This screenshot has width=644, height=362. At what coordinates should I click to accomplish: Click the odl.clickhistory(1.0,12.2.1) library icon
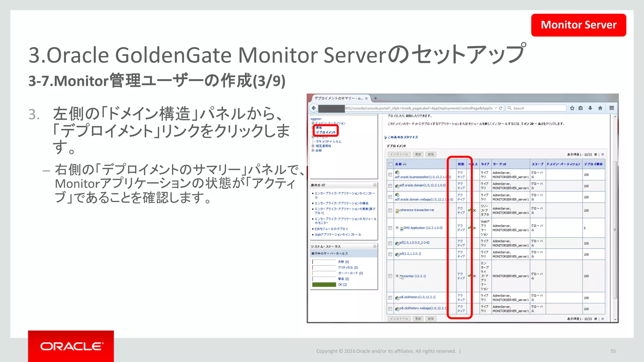coord(397,298)
